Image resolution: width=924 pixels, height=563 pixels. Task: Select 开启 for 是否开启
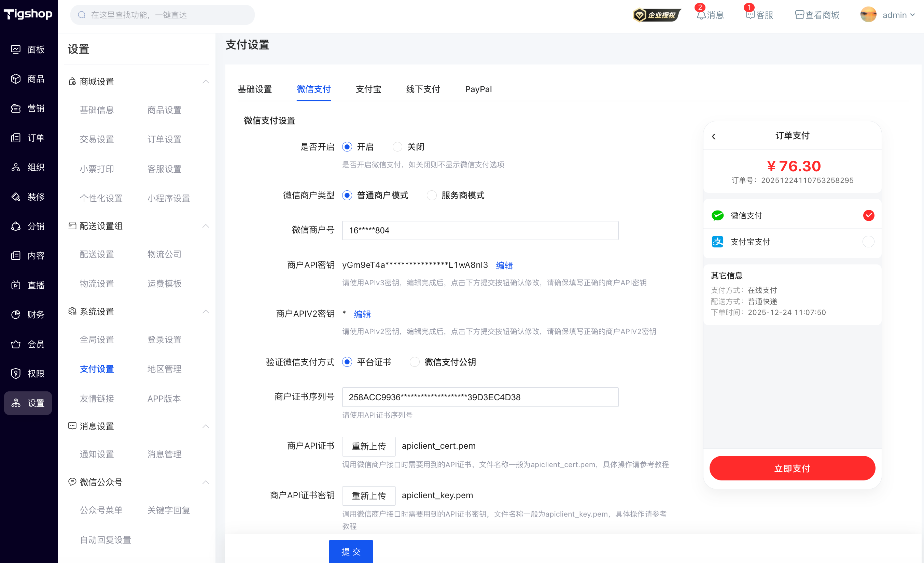(347, 147)
